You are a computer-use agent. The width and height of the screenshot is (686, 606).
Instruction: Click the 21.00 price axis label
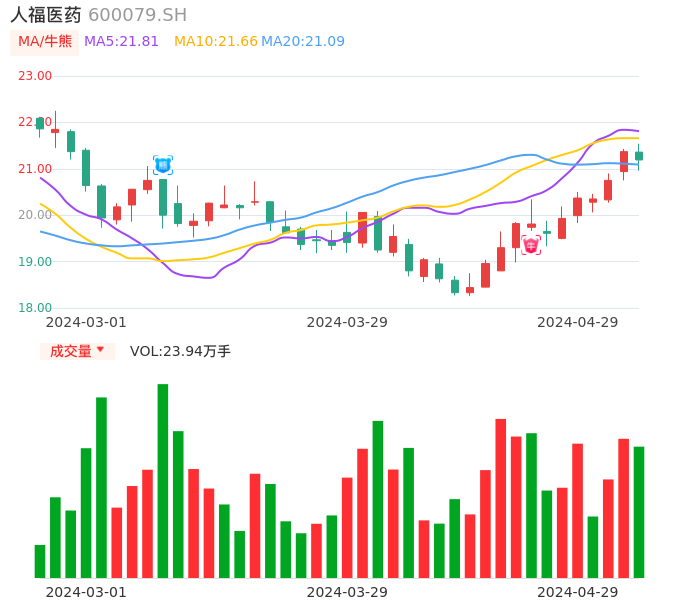[35, 168]
